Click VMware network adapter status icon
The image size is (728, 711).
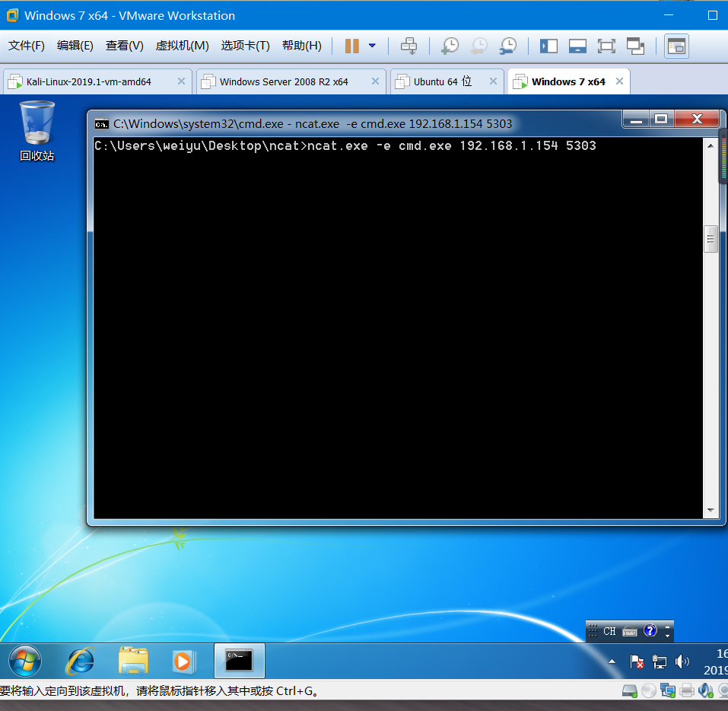(668, 691)
